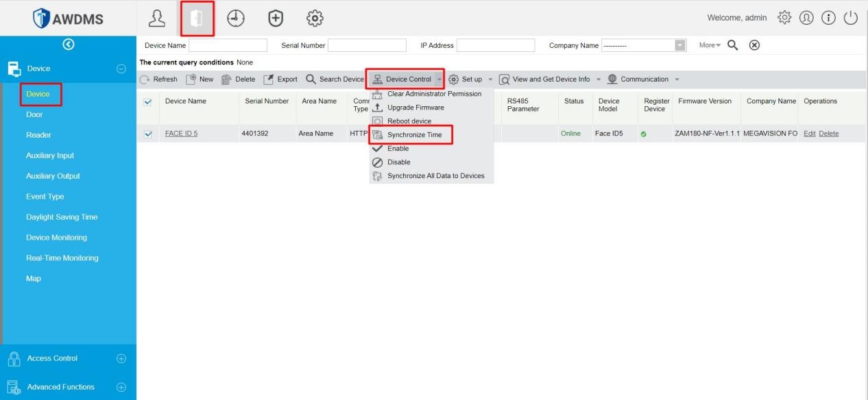868x400 pixels.
Task: Select Clear Administrator Permission
Action: click(431, 94)
